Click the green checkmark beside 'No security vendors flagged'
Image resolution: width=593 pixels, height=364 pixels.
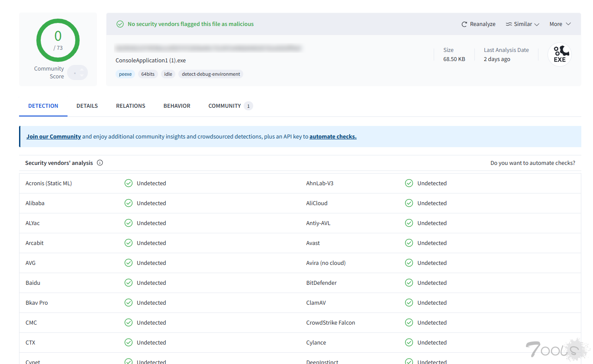(120, 24)
